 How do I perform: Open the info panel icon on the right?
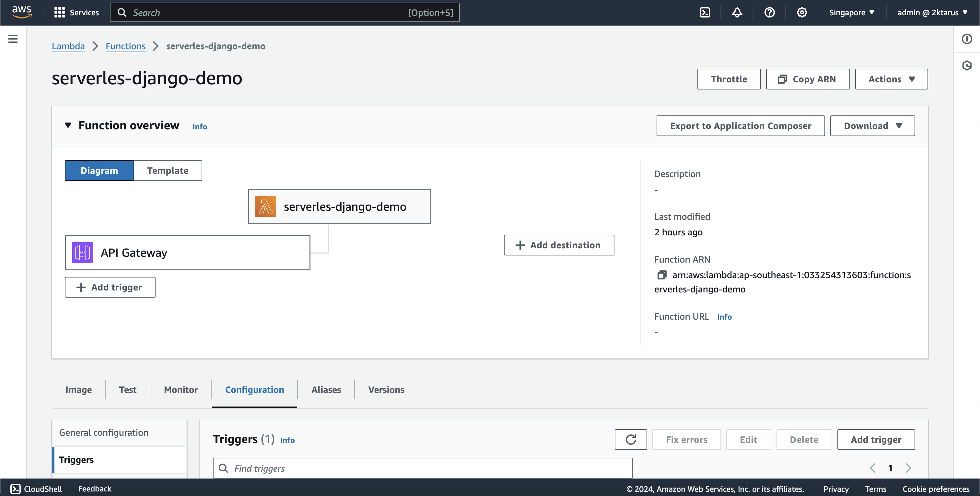tap(967, 39)
